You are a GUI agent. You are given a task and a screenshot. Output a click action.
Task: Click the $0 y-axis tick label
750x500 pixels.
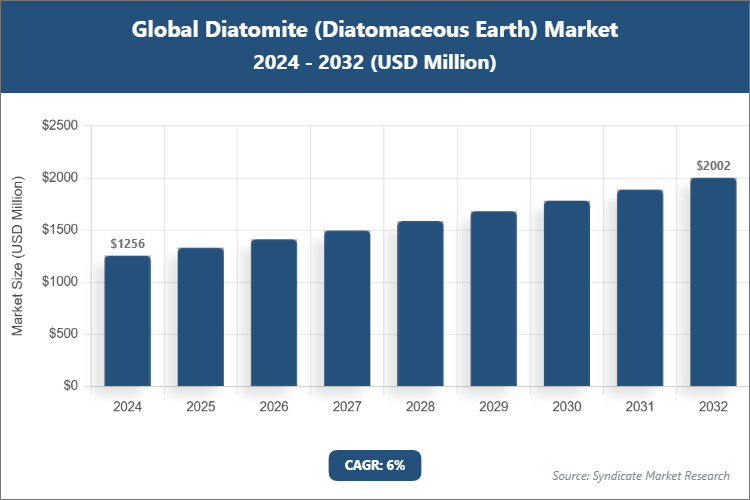coord(70,386)
